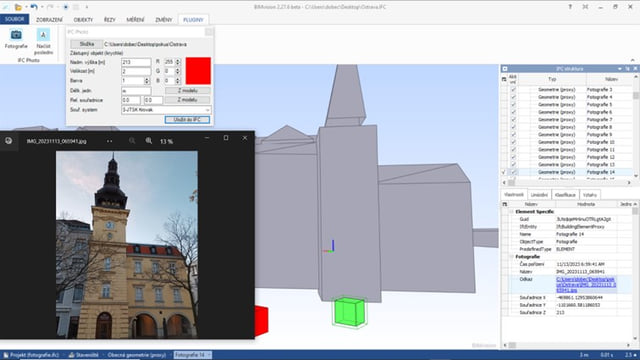Open the photo file link in Odkaz row

586,284
